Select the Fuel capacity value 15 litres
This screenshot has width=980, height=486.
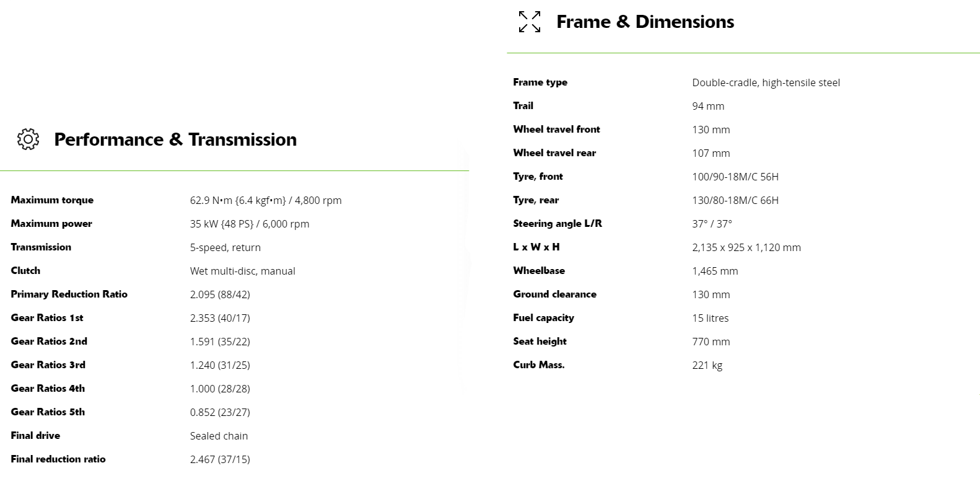pos(710,318)
